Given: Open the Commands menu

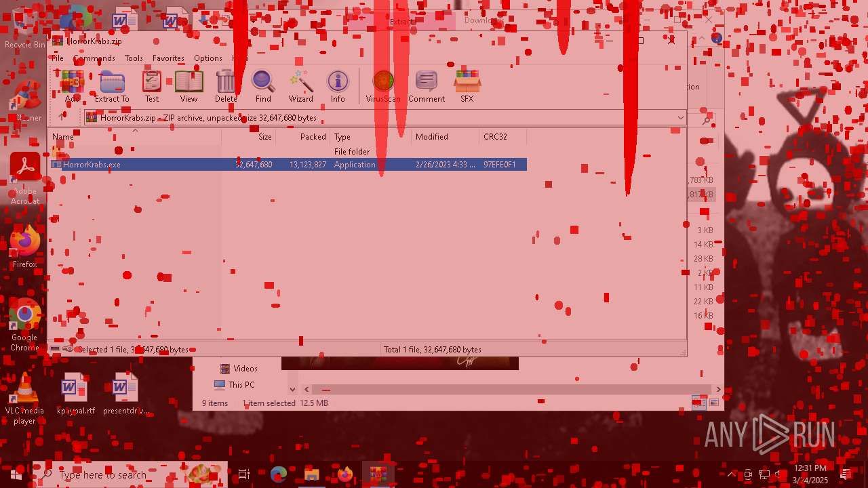Looking at the screenshot, I should pyautogui.click(x=94, y=58).
